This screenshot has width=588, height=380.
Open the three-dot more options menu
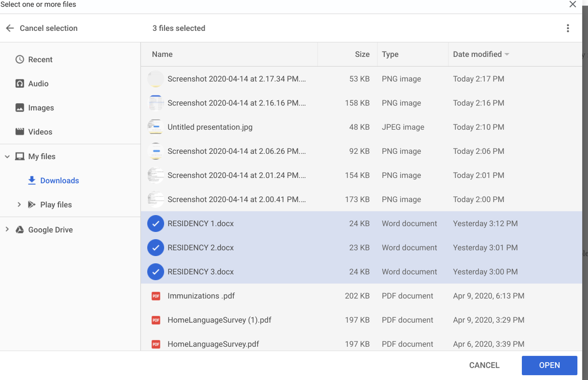[x=568, y=28]
